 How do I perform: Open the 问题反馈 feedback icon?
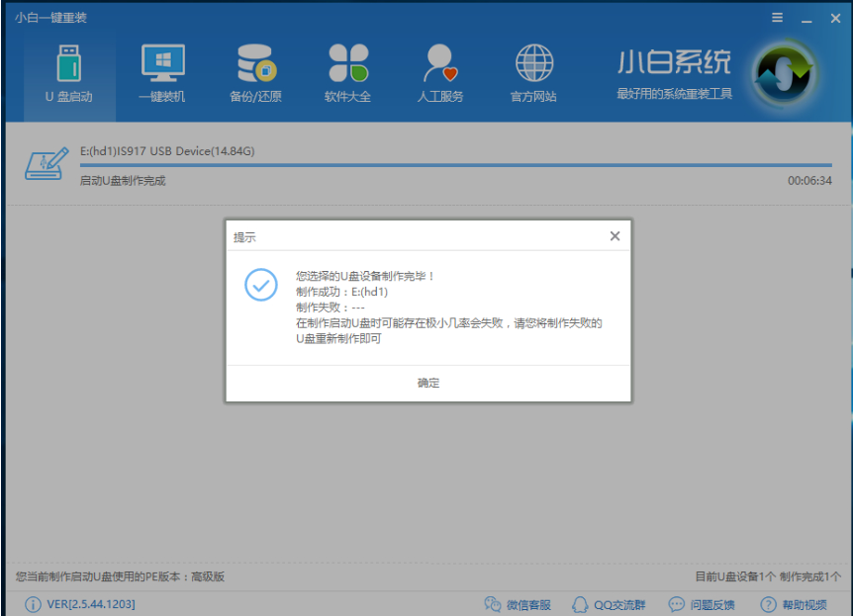point(676,603)
